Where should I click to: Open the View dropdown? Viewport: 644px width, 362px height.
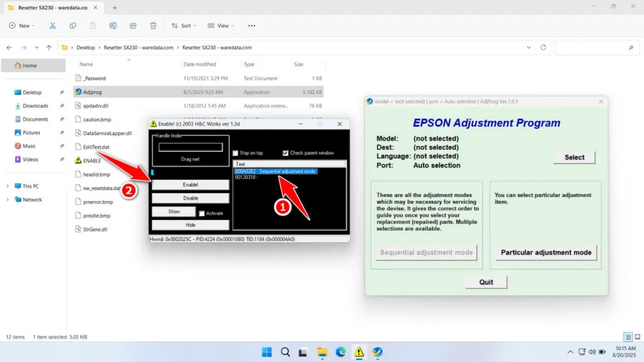[221, 25]
